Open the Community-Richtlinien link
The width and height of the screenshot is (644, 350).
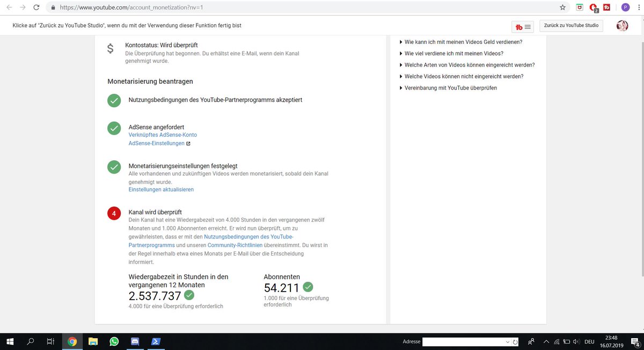(235, 245)
